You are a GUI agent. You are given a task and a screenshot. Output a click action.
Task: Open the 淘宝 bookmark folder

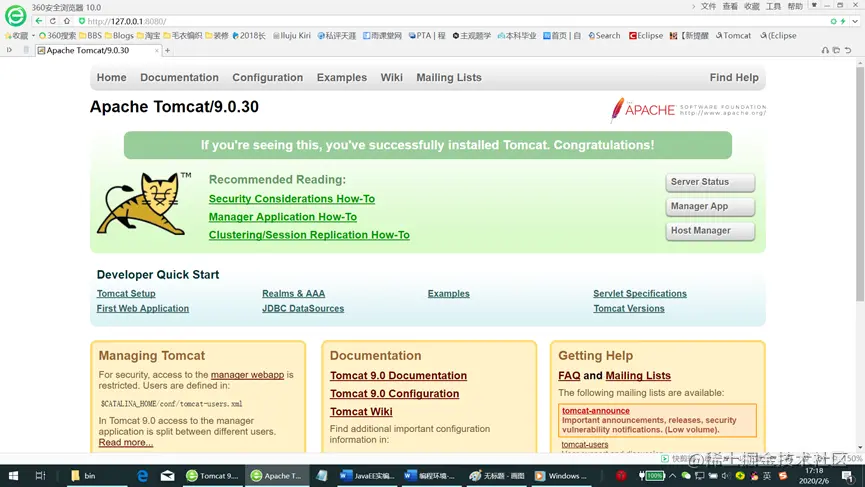(148, 35)
